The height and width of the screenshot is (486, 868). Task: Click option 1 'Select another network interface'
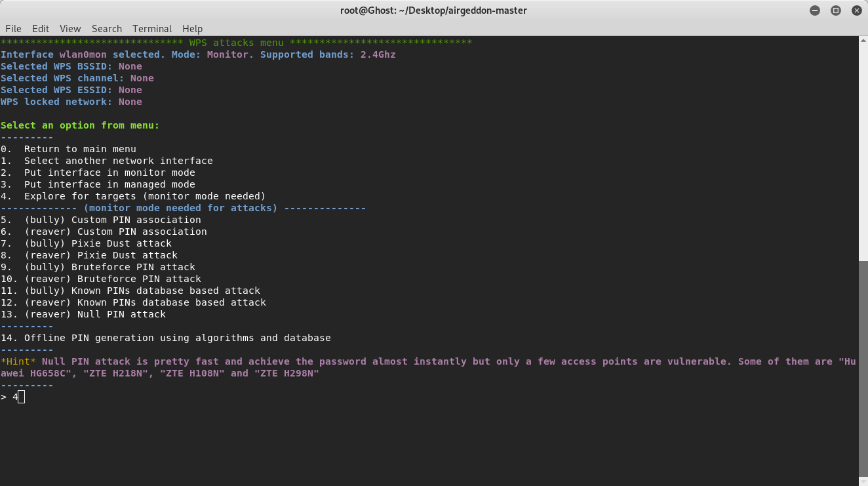pyautogui.click(x=107, y=161)
